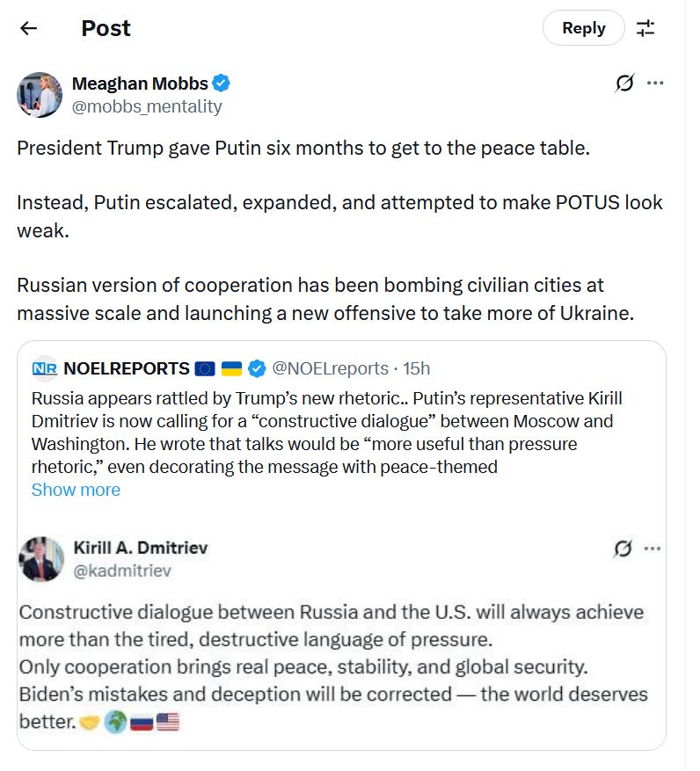The image size is (700, 771).
Task: Click the 15h timestamp on quoted post
Action: 417,367
